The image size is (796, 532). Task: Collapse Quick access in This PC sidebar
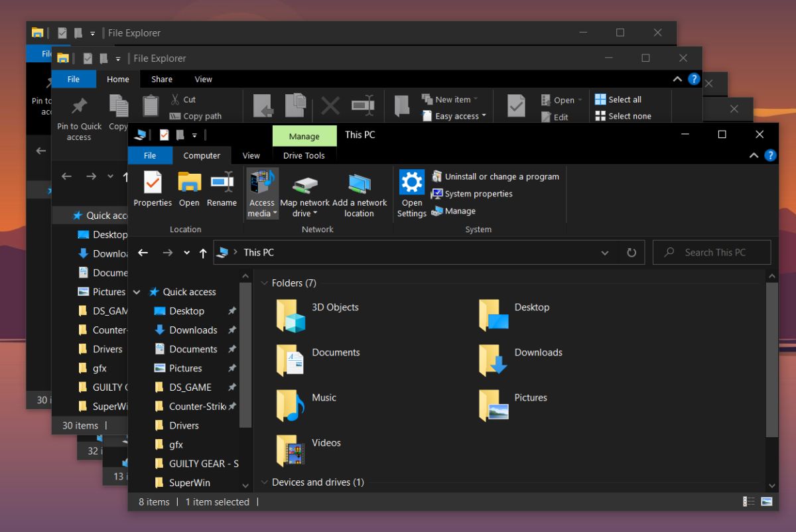coord(137,292)
